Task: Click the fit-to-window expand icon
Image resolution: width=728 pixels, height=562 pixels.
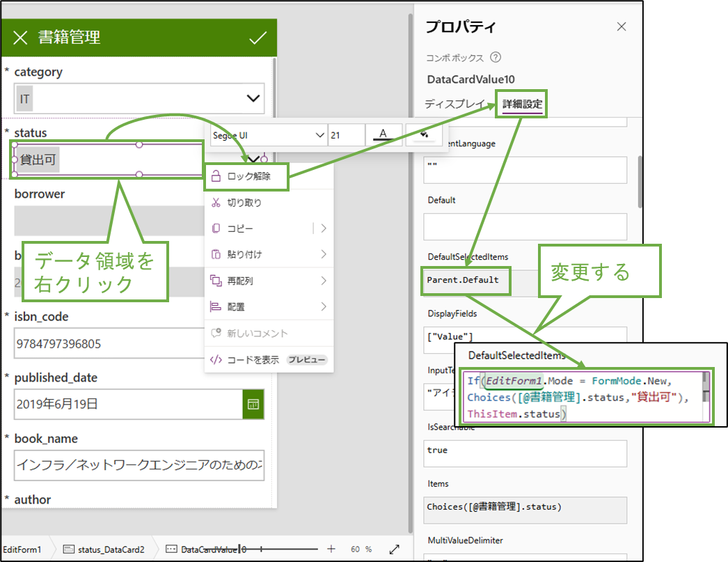Action: pyautogui.click(x=395, y=549)
